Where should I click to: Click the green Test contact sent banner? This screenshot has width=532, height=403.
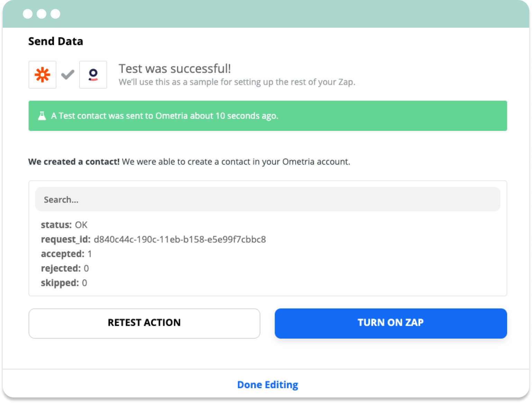(268, 116)
